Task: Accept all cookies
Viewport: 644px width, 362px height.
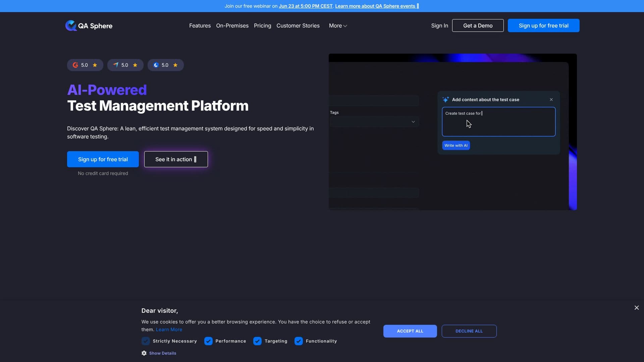Action: pos(410,331)
